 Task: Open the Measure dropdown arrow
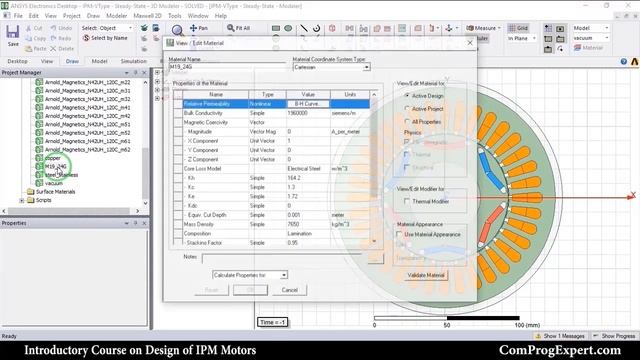[x=499, y=28]
